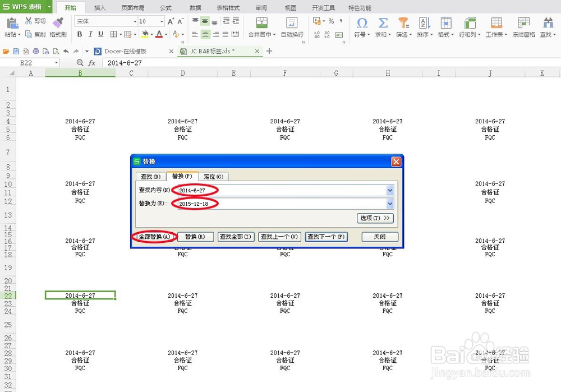Apply the cell borders icon
The width and height of the screenshot is (561, 392).
point(114,34)
